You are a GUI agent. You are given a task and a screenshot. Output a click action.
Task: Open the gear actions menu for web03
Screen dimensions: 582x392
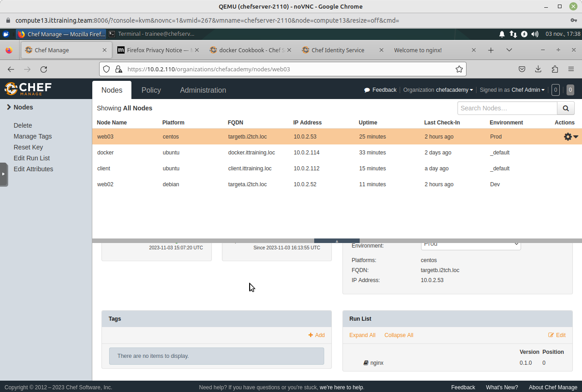pos(571,136)
